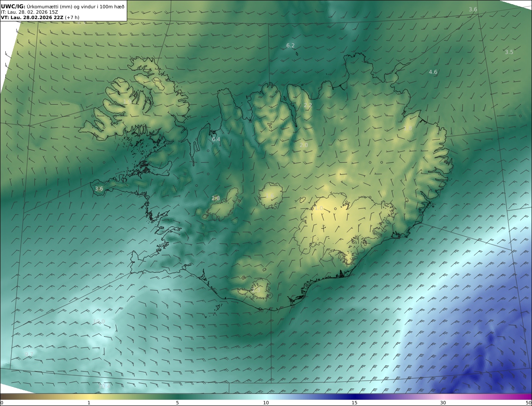The image size is (532, 406).
Task: Click the 10.4 value label
Action: [104, 386]
